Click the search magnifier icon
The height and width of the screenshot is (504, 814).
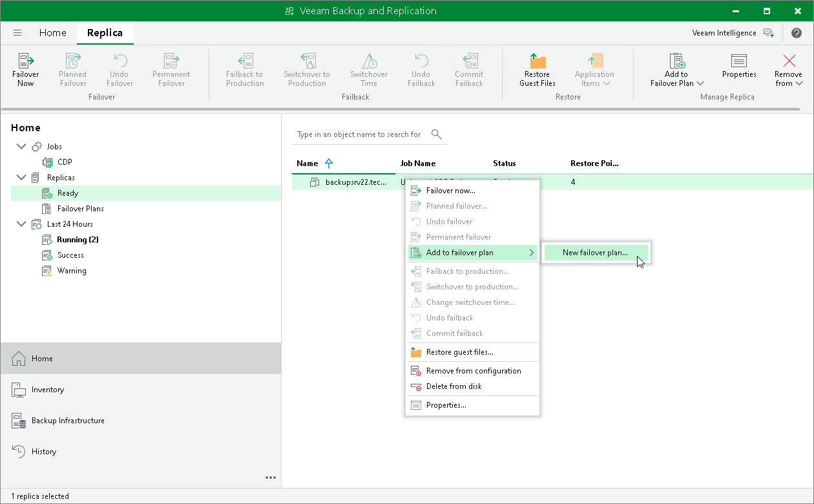436,134
